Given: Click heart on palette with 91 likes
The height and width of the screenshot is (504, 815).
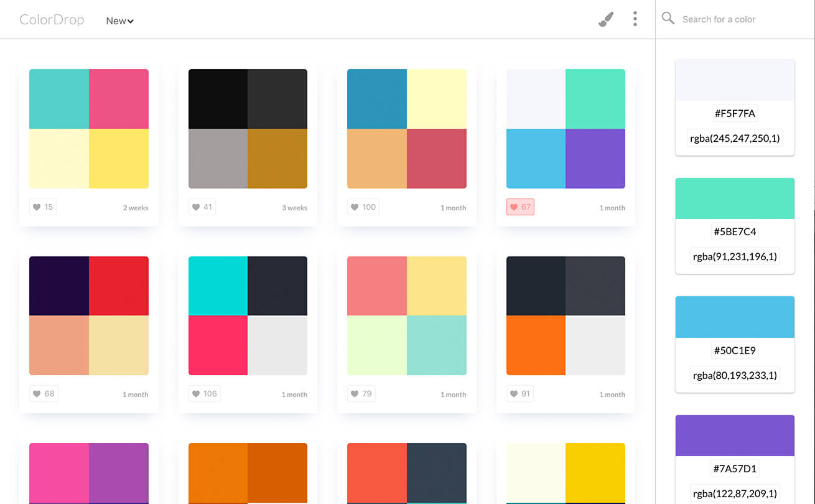Looking at the screenshot, I should (x=520, y=393).
